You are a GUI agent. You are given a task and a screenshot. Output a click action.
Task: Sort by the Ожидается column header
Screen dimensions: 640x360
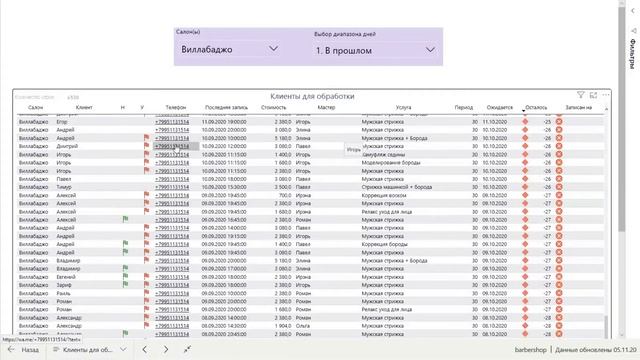point(500,107)
